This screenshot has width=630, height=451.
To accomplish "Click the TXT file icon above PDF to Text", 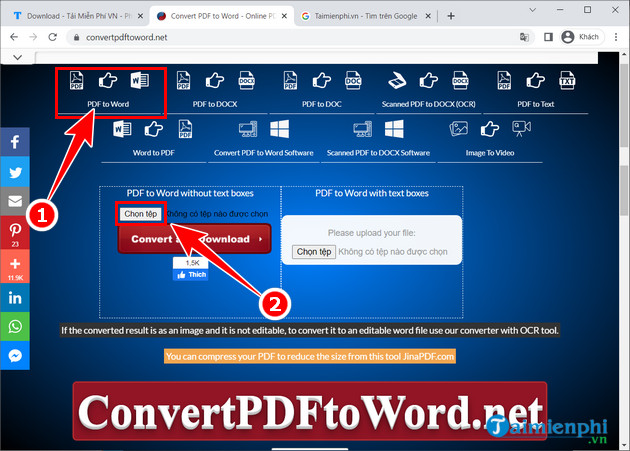I will coord(567,80).
